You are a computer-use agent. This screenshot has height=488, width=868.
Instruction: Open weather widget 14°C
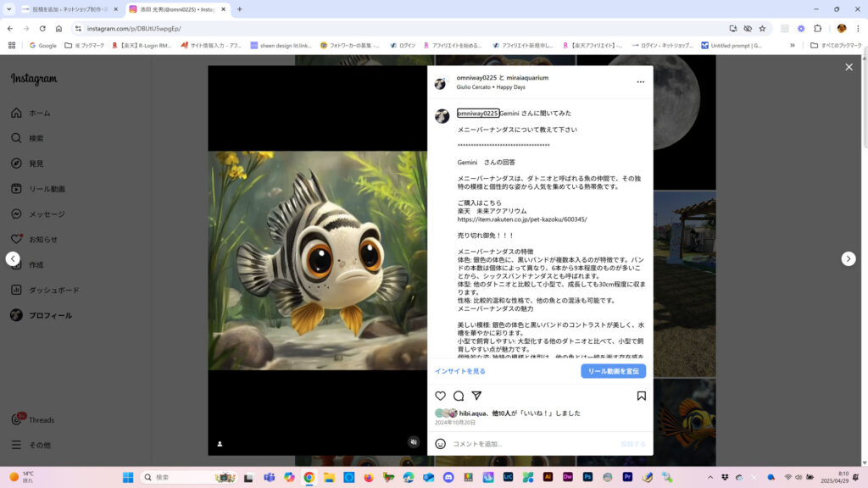pyautogui.click(x=22, y=477)
